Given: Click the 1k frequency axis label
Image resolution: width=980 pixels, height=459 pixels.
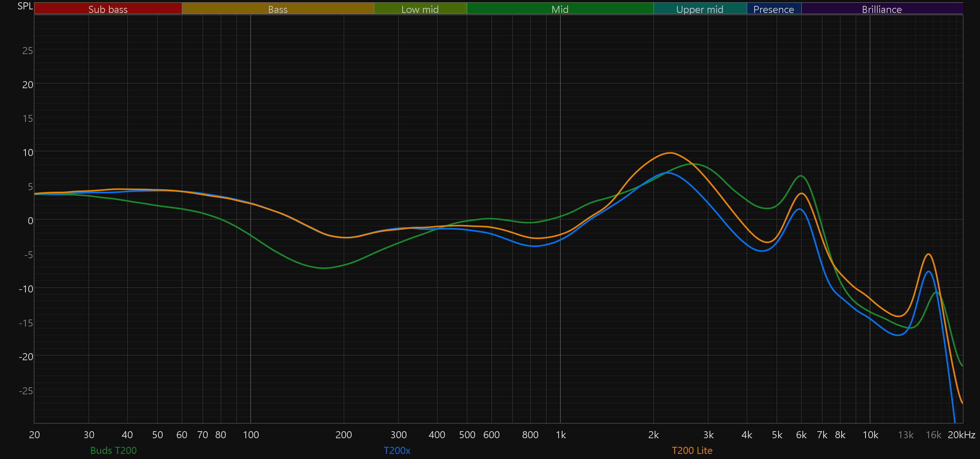Looking at the screenshot, I should coord(561,435).
